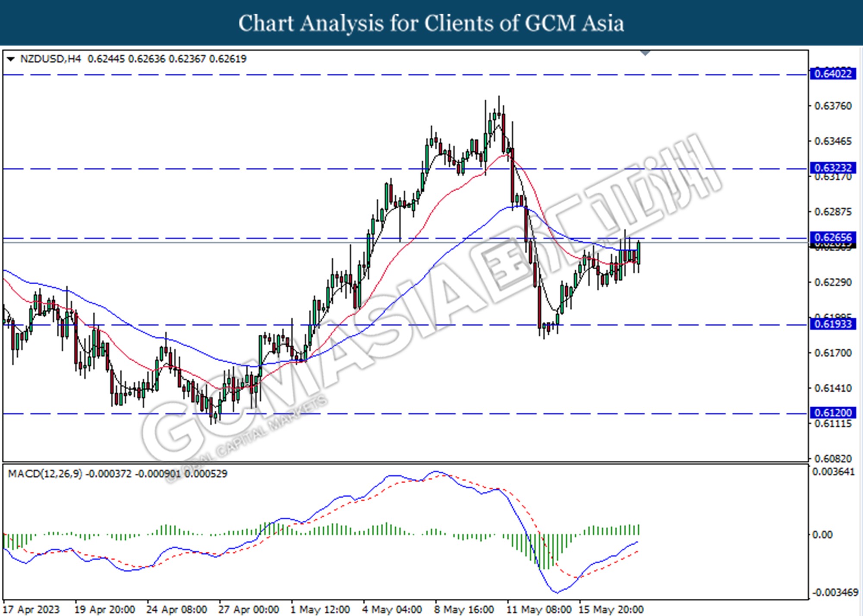This screenshot has width=863, height=616.
Task: Click the 0.64022 dashed horizontal line
Action: click(x=405, y=75)
